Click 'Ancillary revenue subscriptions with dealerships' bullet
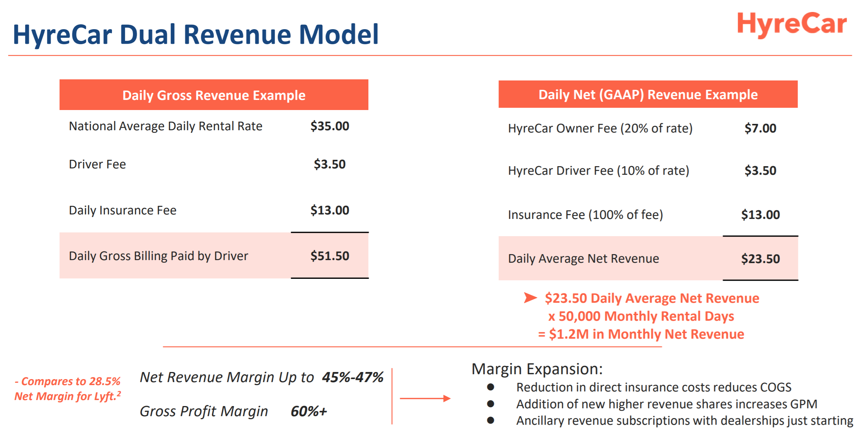This screenshot has width=868, height=436. pyautogui.click(x=685, y=421)
